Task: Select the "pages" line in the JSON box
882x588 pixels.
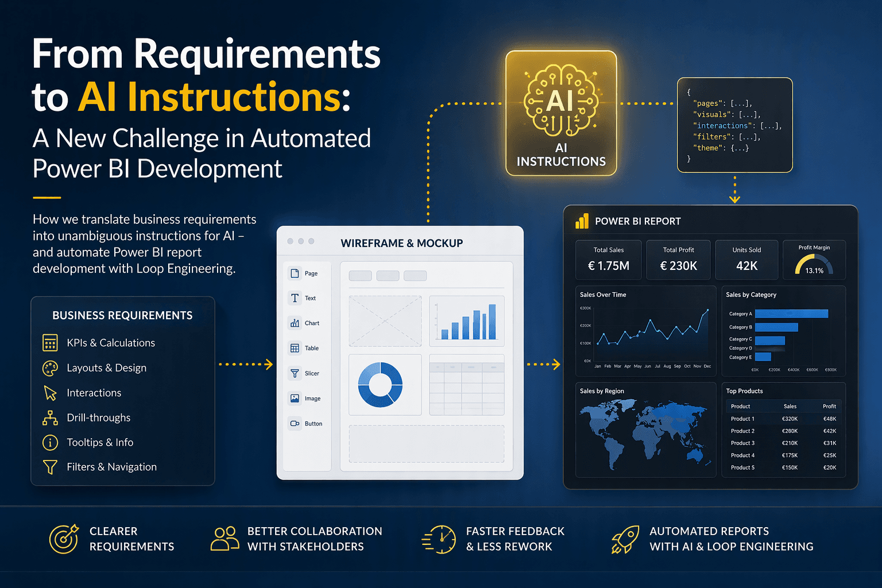Action: tap(723, 103)
